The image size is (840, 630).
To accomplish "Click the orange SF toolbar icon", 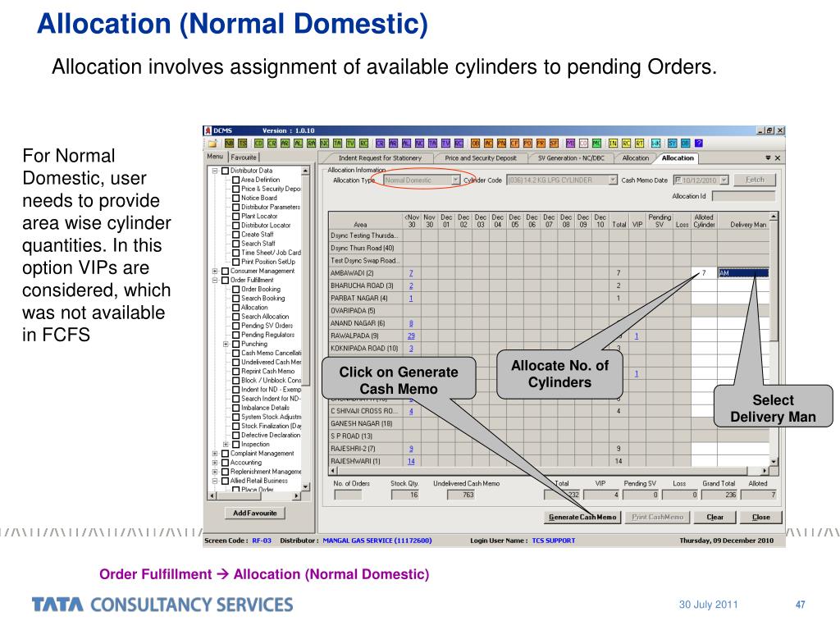I will [x=554, y=143].
